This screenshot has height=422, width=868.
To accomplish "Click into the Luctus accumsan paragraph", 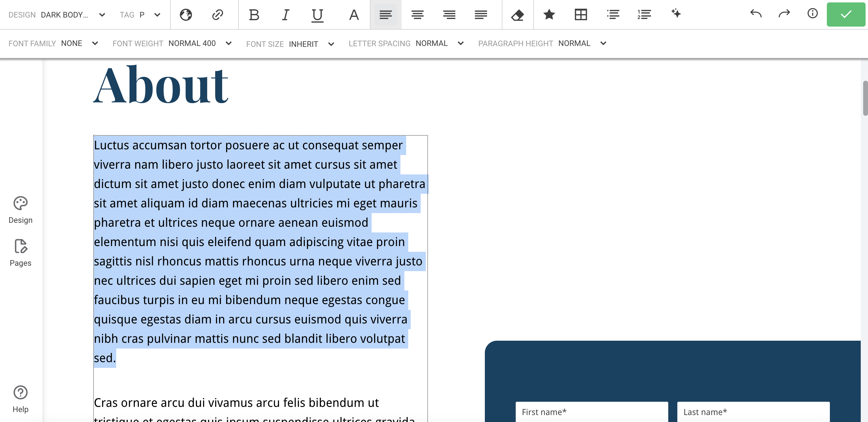I will point(260,252).
